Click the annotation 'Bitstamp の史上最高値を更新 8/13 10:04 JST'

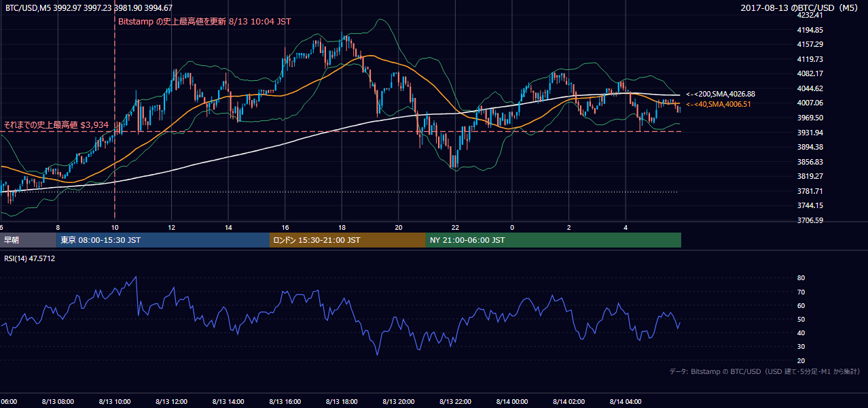[204, 22]
